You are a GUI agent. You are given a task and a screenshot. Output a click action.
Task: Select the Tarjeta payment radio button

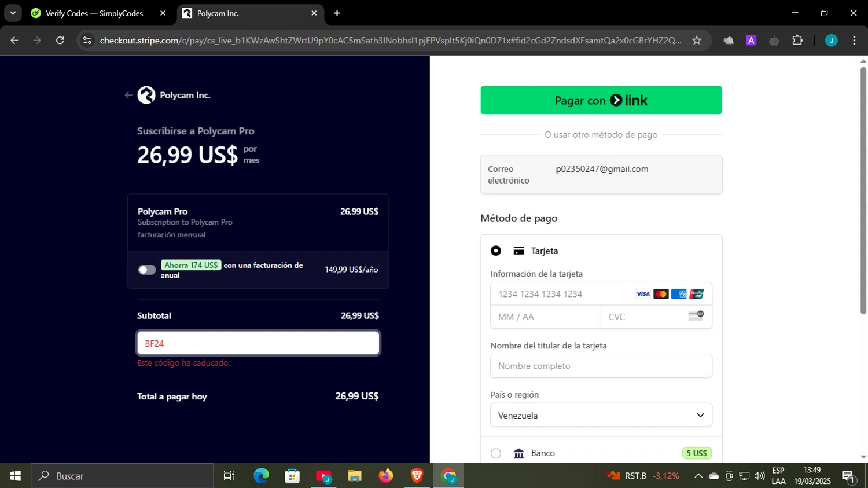click(x=496, y=251)
